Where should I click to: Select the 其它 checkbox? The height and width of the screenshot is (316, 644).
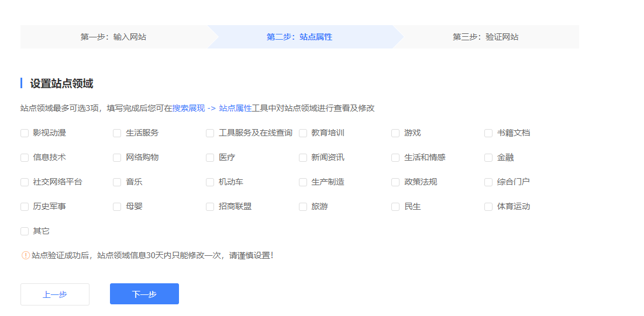coord(25,231)
